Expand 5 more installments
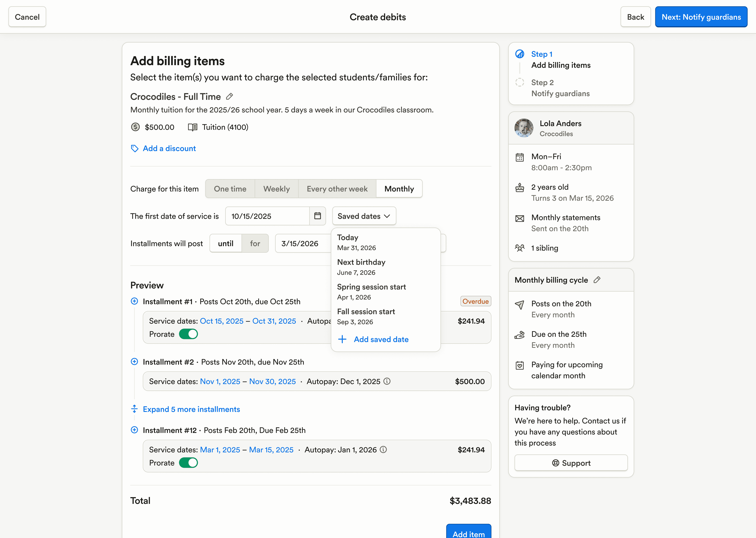Viewport: 756px width, 538px height. [191, 409]
